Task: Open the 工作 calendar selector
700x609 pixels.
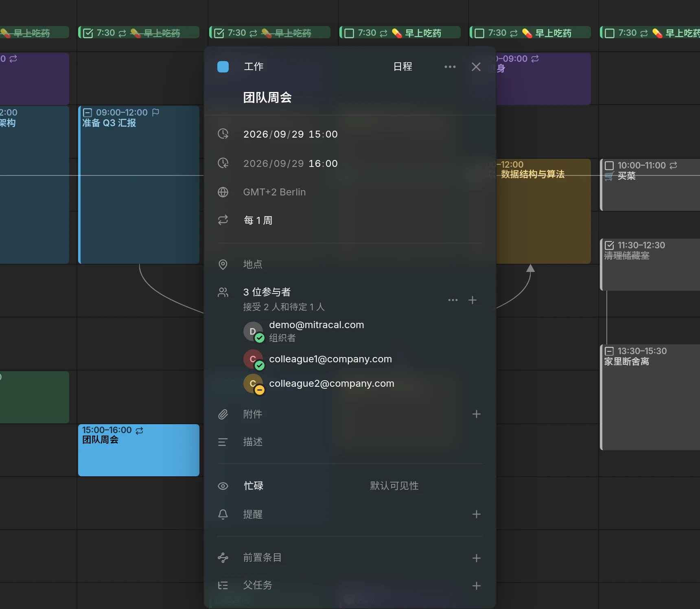Action: 254,67
